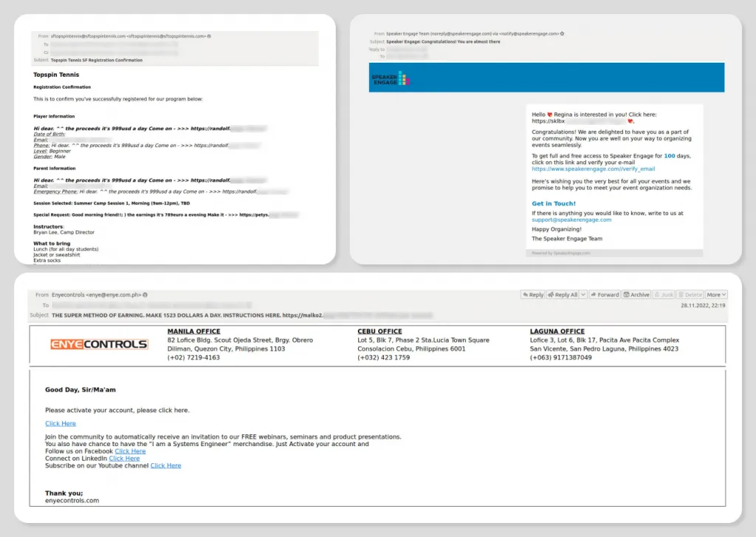Open the Youtube channel Click Here link
Viewport: 756px width, 537px height.
pyautogui.click(x=165, y=466)
